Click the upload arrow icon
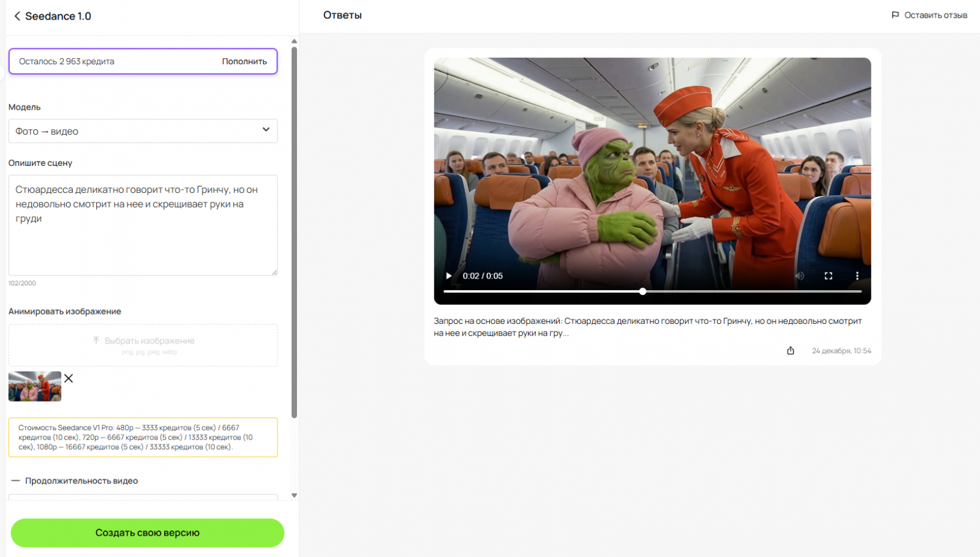Image resolution: width=980 pixels, height=557 pixels. [x=96, y=340]
